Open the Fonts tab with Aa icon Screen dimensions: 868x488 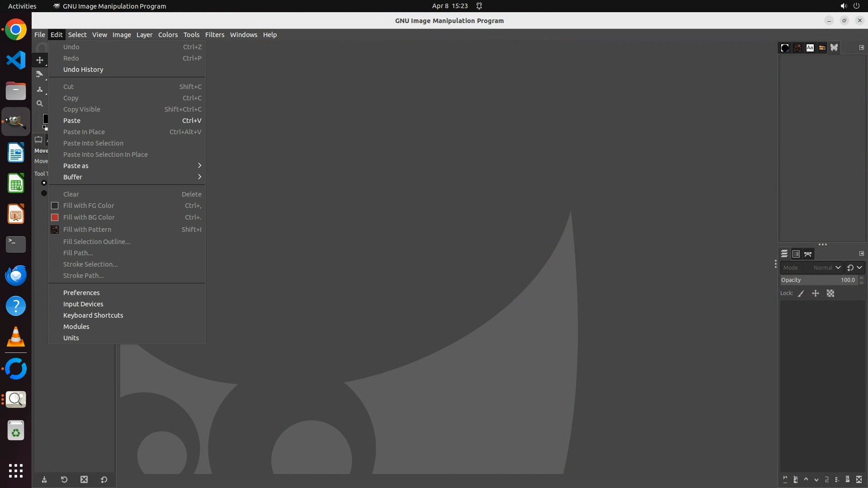pyautogui.click(x=810, y=48)
